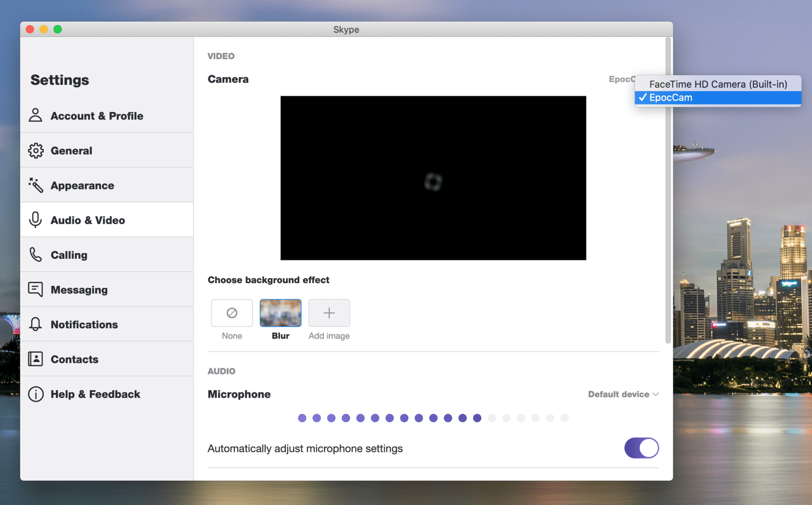Select the Appearance magic wand icon
This screenshot has width=812, height=505.
pos(36,185)
